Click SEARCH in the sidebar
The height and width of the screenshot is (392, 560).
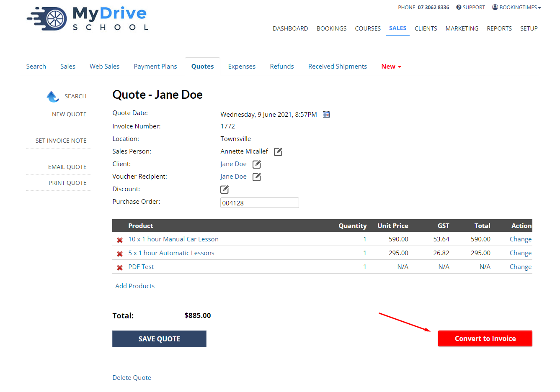coord(75,96)
